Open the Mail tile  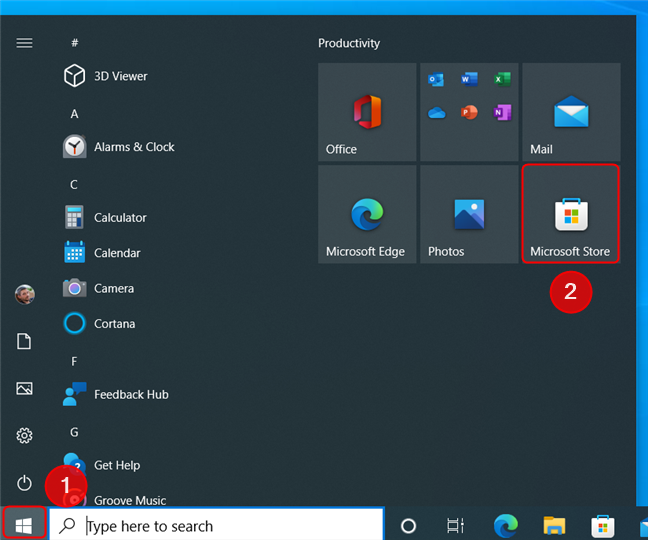pyautogui.click(x=571, y=112)
